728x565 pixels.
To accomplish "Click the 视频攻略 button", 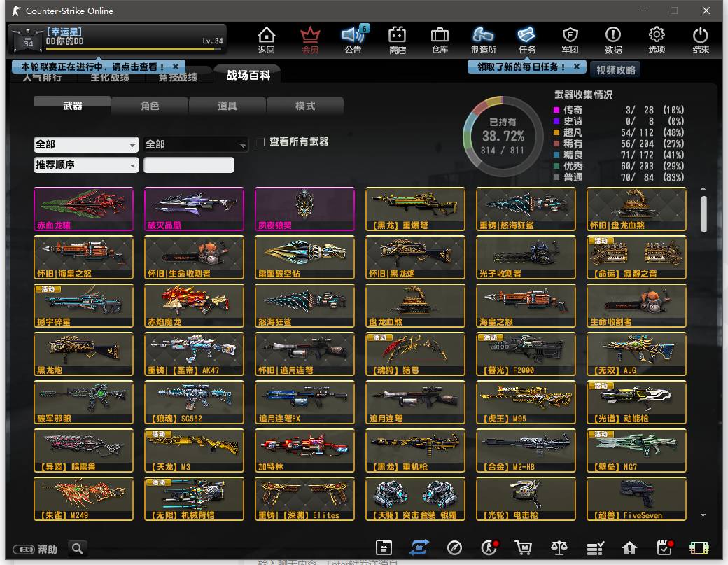I will click(x=615, y=70).
